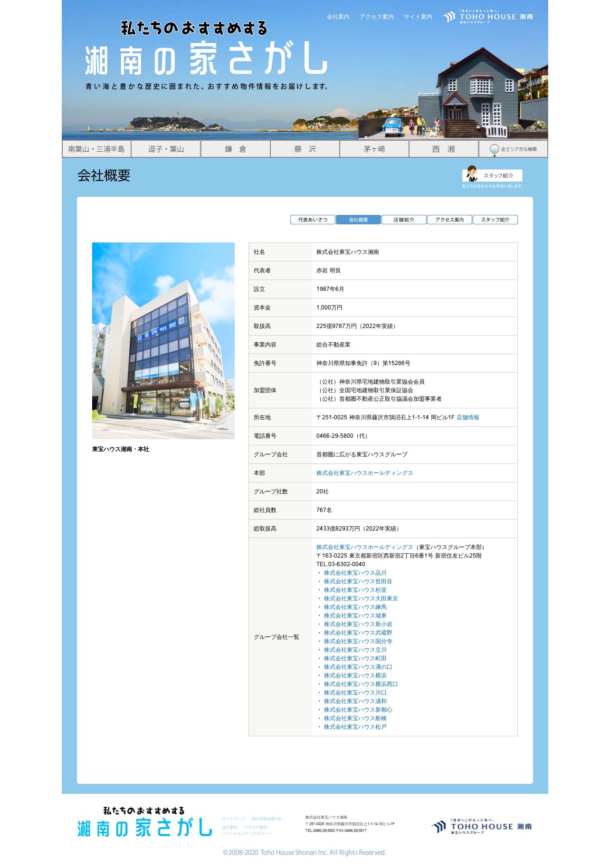610x868 pixels.
Task: Click the TEL.03-6302-0040 text
Action: [341, 564]
